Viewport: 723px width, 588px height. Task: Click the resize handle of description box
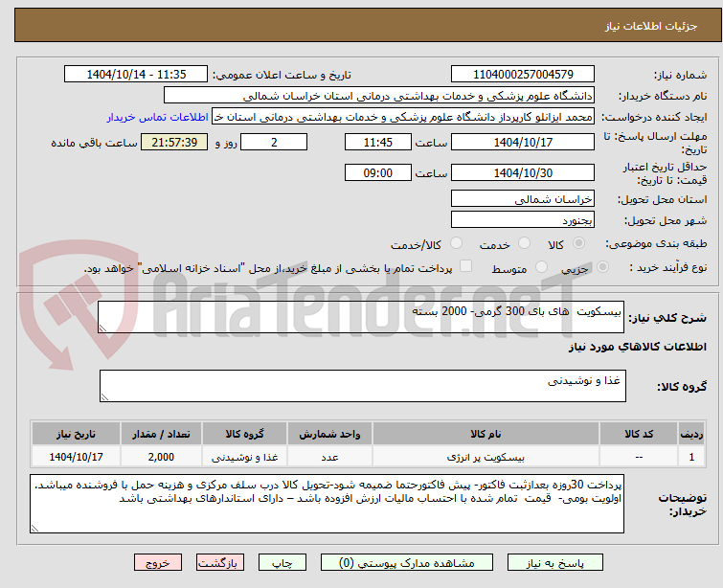[102, 328]
